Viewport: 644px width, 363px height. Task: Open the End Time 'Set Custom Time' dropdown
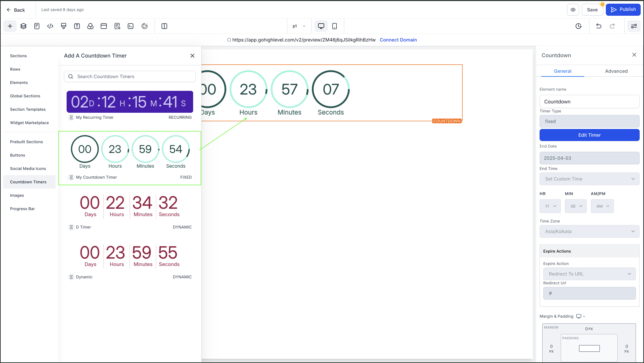589,179
